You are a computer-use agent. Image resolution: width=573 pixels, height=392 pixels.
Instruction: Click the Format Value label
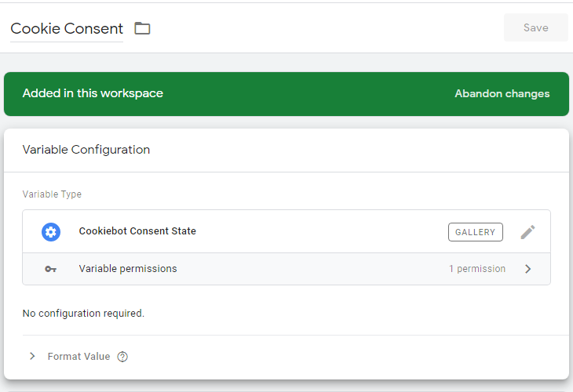[78, 356]
